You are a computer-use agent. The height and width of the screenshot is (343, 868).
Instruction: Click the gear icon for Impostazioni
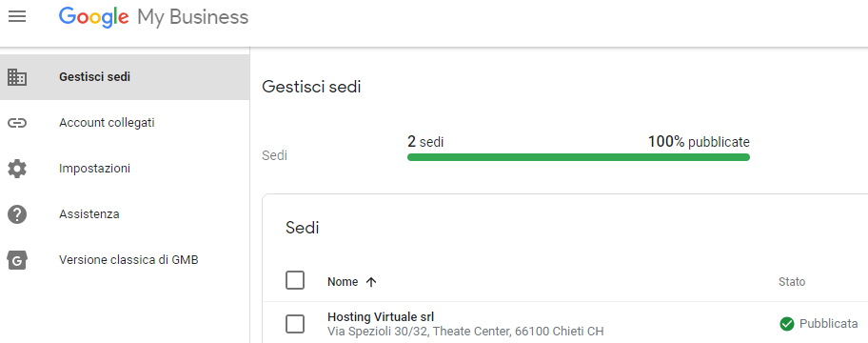tap(17, 169)
